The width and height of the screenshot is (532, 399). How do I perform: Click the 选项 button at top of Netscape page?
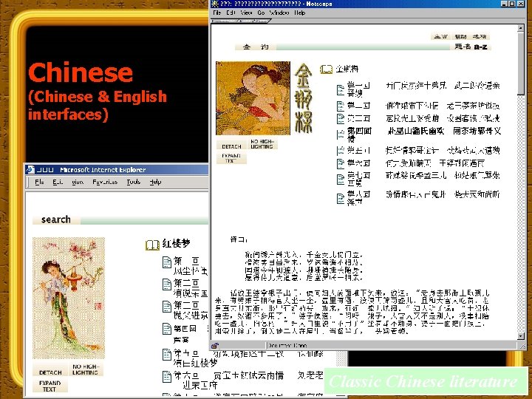(x=480, y=36)
